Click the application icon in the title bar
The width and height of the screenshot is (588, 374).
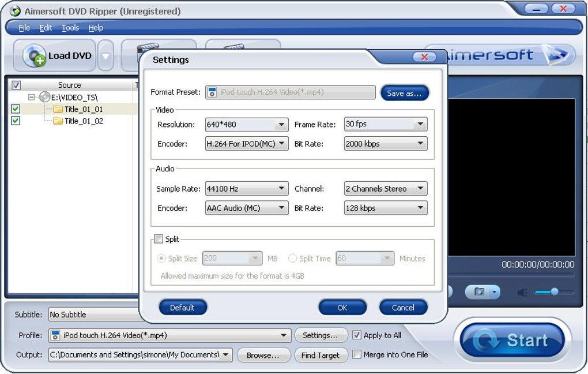[x=15, y=11]
